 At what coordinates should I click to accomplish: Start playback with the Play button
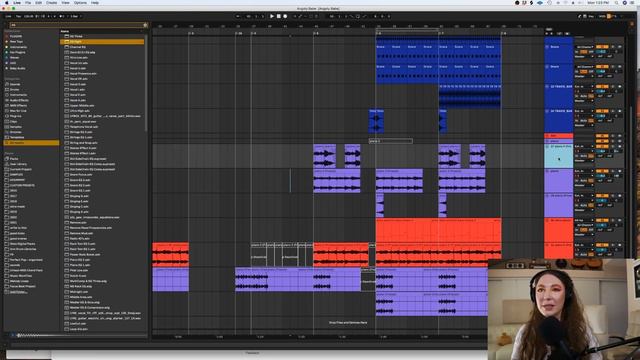click(272, 16)
